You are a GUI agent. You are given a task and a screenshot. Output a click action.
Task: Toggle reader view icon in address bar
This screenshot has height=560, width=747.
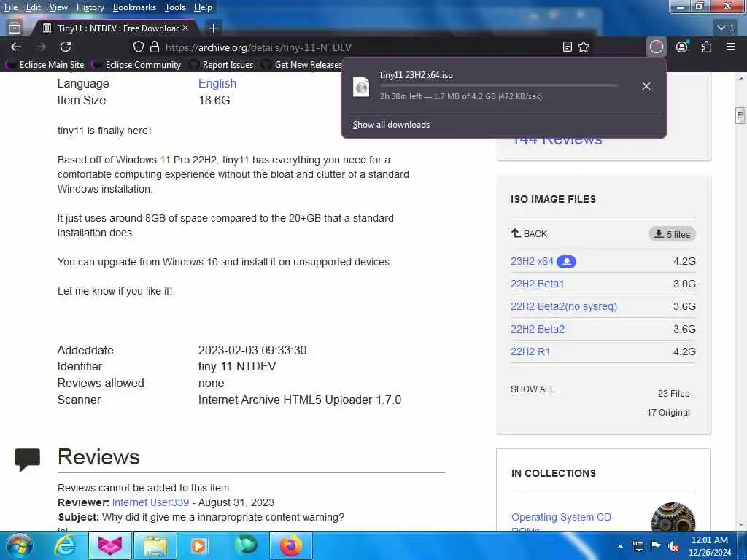pos(567,47)
